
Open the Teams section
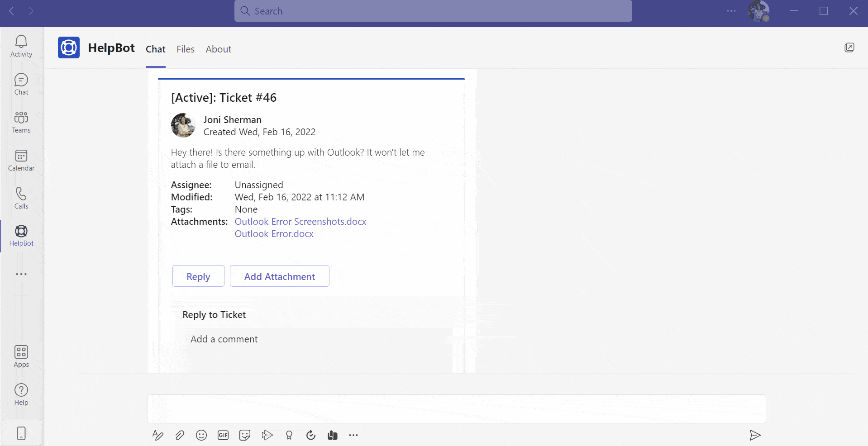tap(21, 123)
